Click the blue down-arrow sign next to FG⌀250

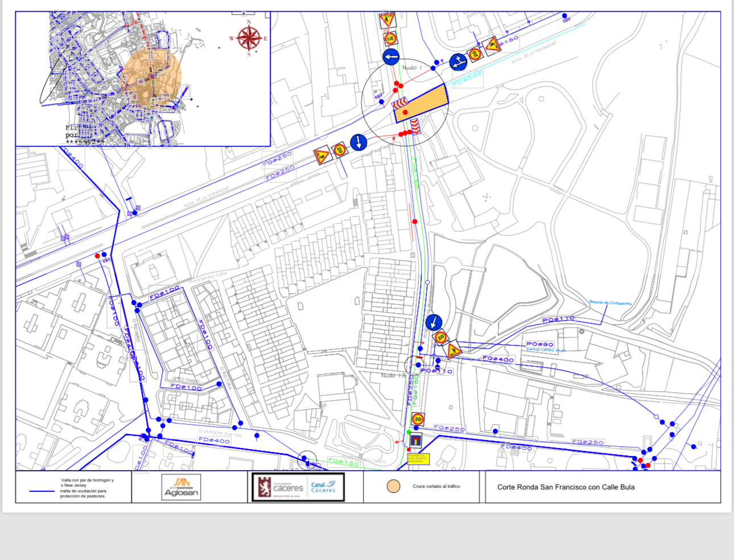tap(358, 142)
